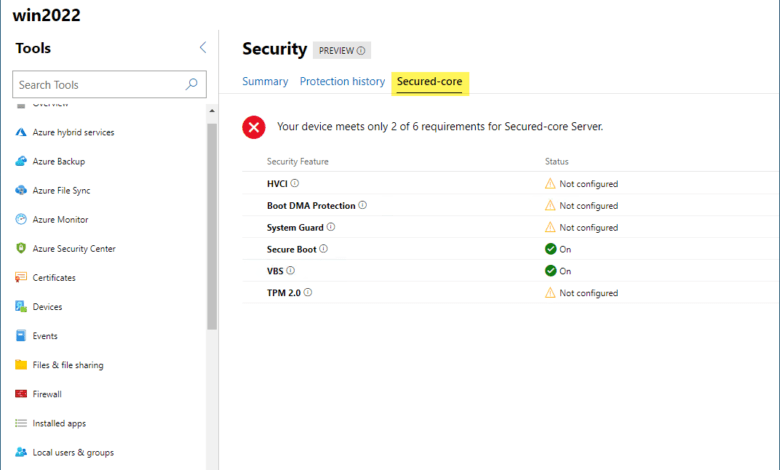Viewport: 780px width, 470px height.
Task: Open Local users & groups icon
Action: (x=21, y=452)
